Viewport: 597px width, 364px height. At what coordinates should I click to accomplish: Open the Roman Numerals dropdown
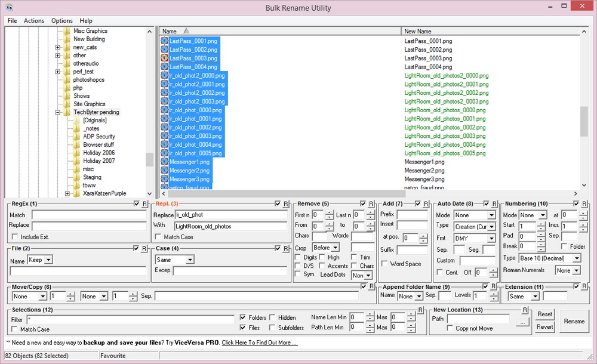click(577, 270)
